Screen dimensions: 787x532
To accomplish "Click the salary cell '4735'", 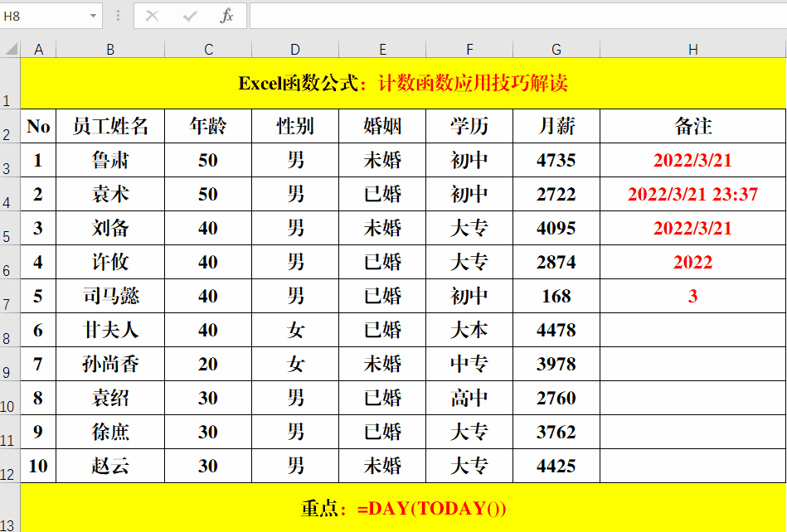I will click(556, 160).
